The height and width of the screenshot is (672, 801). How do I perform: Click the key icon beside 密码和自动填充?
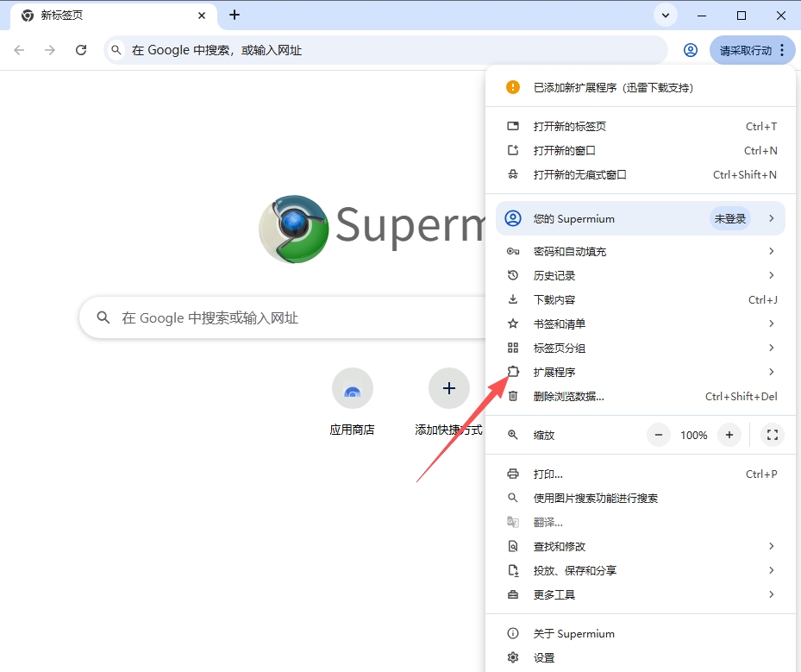(513, 251)
